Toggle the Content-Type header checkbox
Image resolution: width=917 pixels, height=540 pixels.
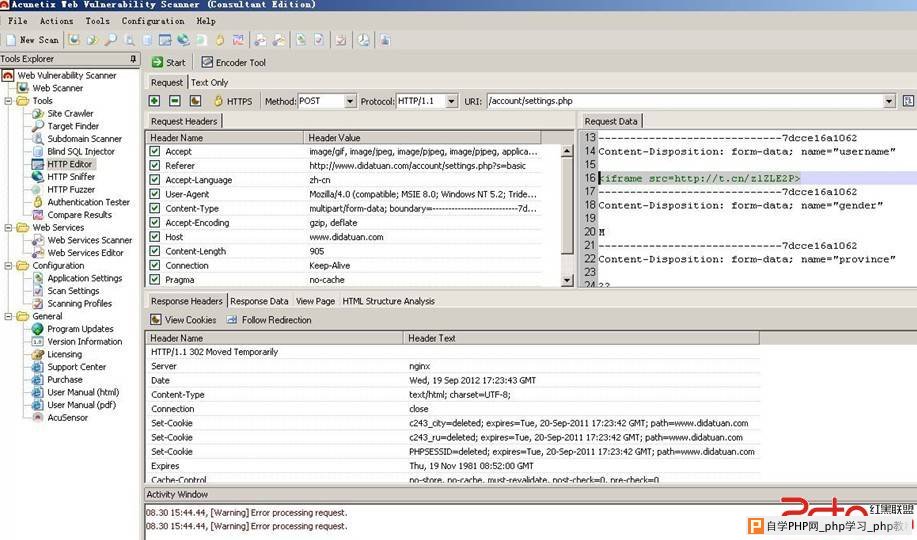coord(154,208)
